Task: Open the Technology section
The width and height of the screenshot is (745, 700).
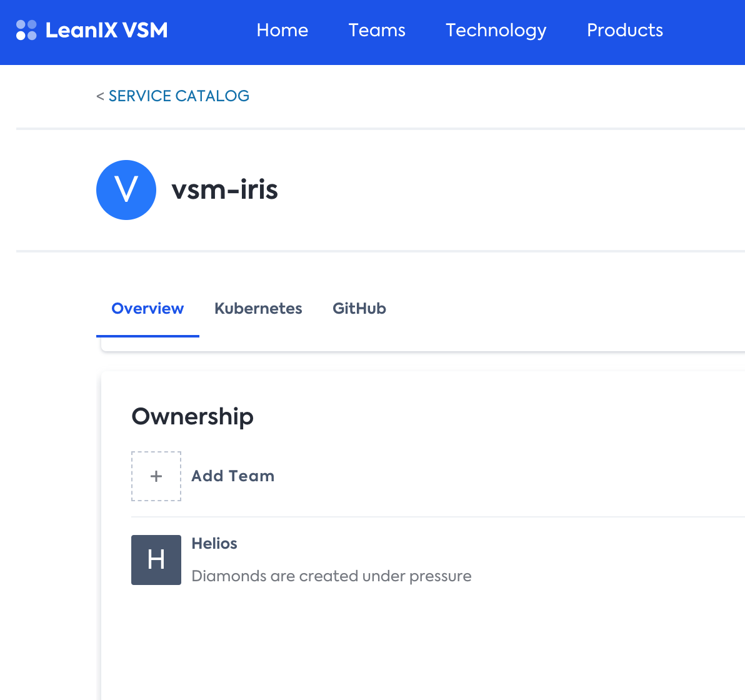Action: [496, 31]
